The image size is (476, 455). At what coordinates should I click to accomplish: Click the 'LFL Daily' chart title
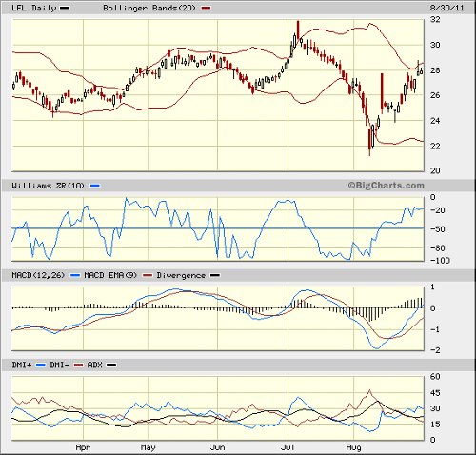[33, 8]
